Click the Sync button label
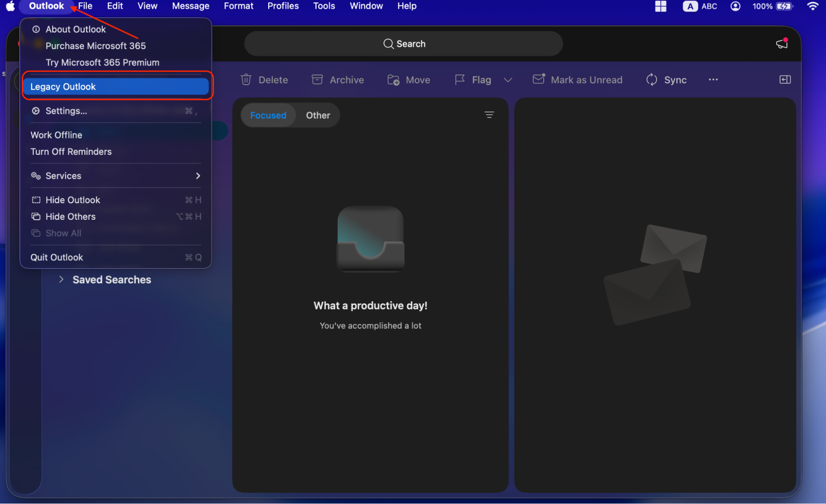The height and width of the screenshot is (504, 826). tap(675, 80)
